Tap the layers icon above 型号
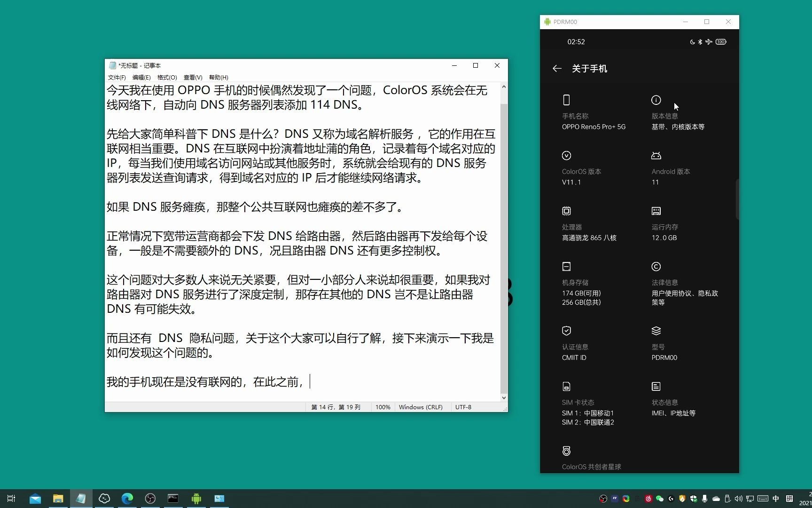The width and height of the screenshot is (812, 508). (x=656, y=331)
